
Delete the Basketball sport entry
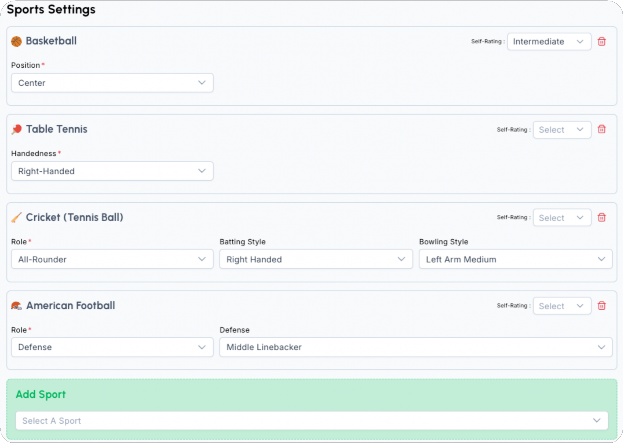point(601,42)
